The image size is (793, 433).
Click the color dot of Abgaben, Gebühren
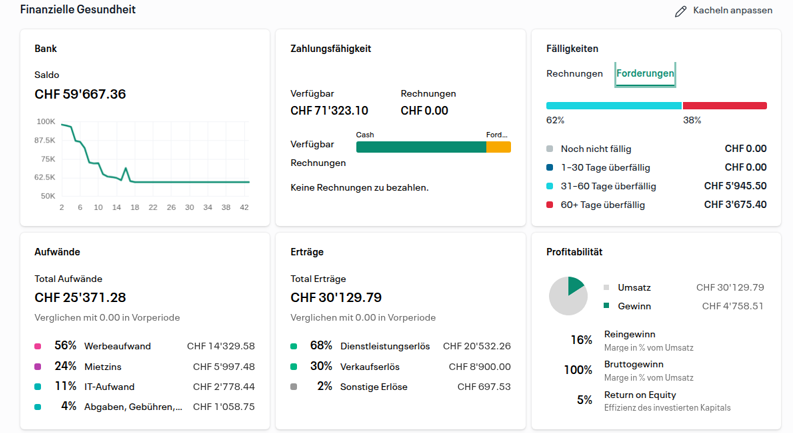coord(37,407)
